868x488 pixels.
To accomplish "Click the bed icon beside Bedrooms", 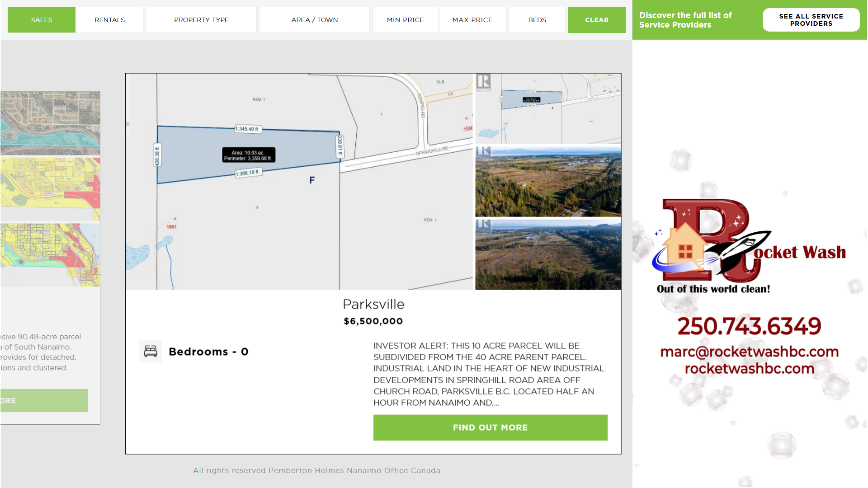I will [151, 351].
